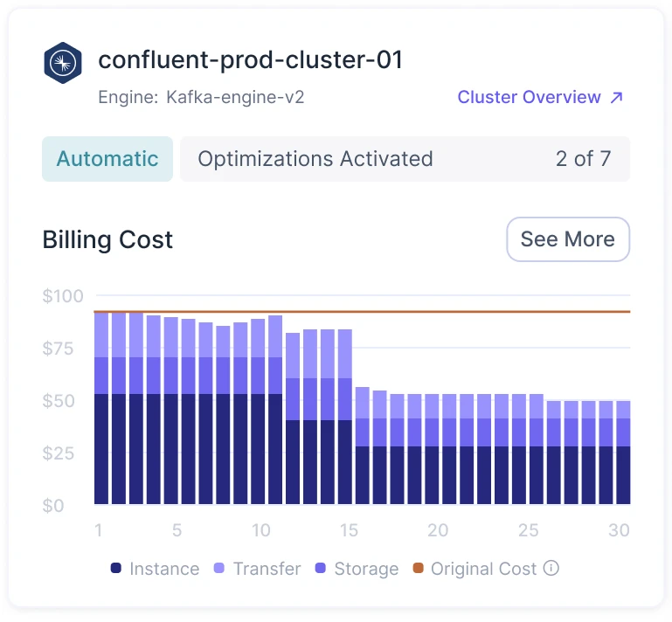Click the Original Cost legend dot
Viewport: 672px width, 622px height.
point(419,568)
